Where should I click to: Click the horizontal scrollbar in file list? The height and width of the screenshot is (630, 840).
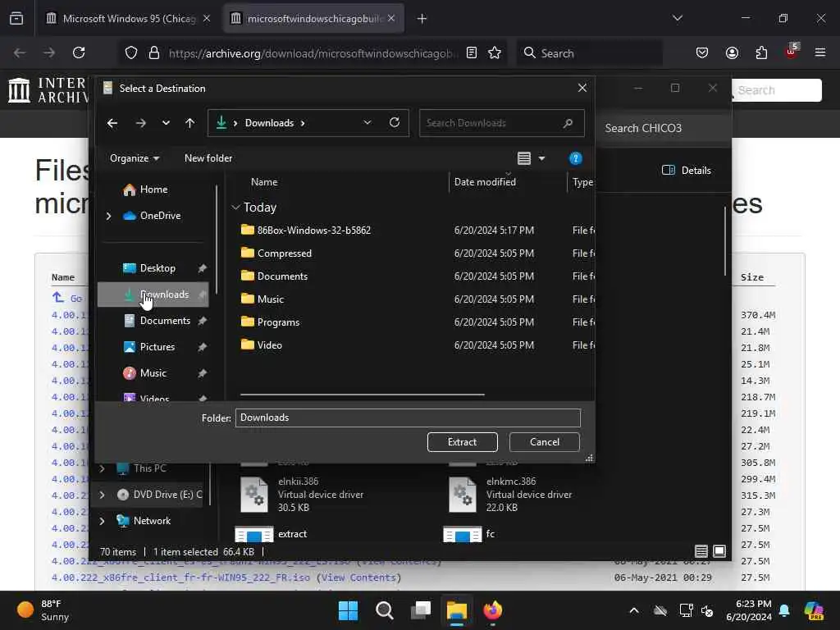[x=362, y=395]
